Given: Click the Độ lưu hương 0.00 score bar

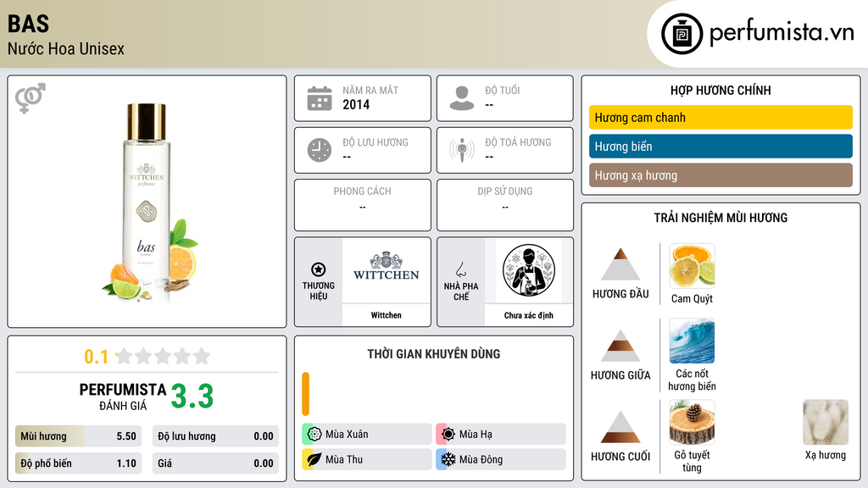Looking at the screenshot, I should coord(215,436).
